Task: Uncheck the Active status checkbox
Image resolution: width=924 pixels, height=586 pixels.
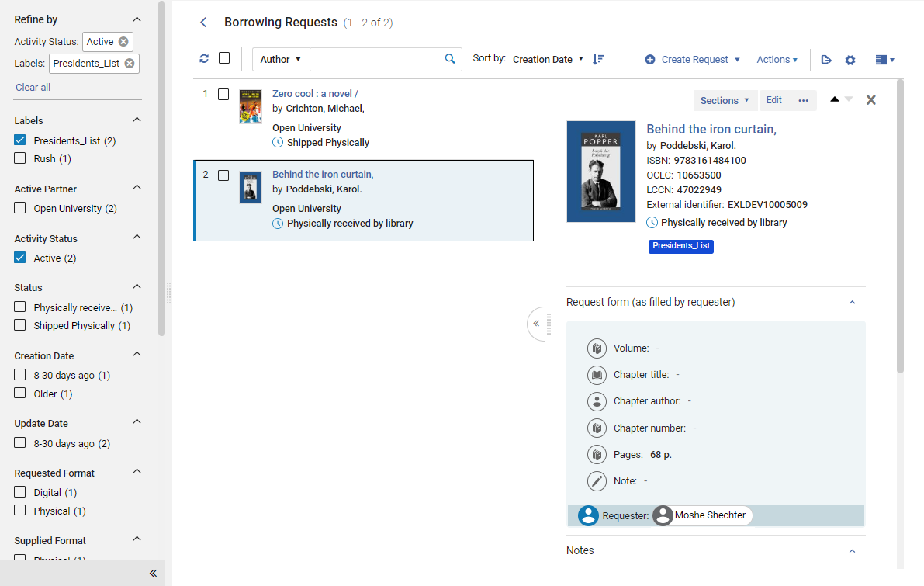Action: [x=20, y=258]
